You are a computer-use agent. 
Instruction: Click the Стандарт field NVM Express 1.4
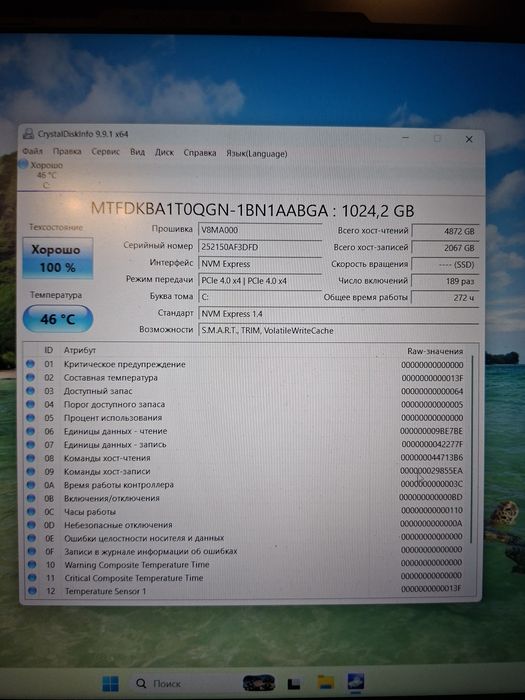[338, 313]
